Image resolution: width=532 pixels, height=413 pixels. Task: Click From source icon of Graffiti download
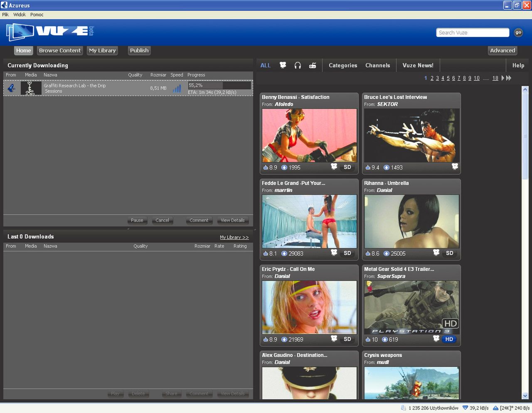(12, 88)
